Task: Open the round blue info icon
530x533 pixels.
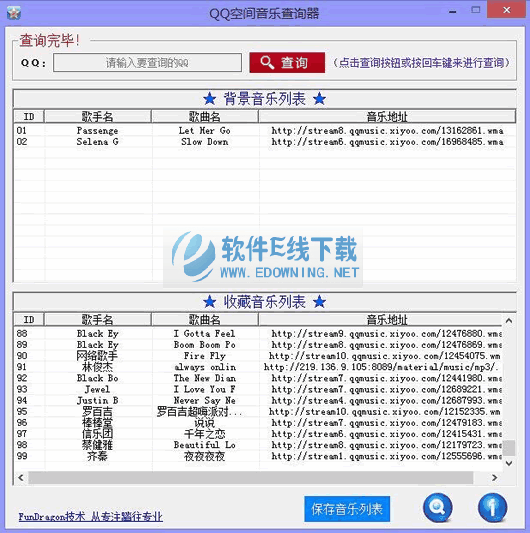Action: [492, 508]
